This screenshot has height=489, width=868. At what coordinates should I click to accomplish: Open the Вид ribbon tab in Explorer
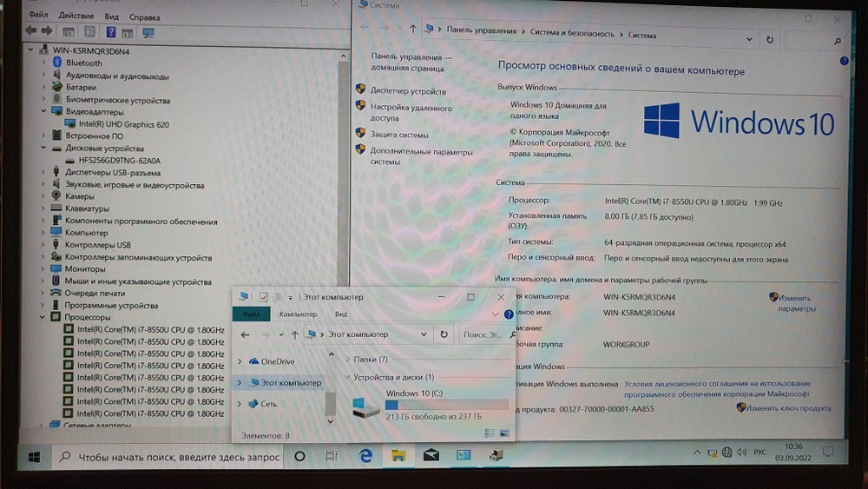341,314
